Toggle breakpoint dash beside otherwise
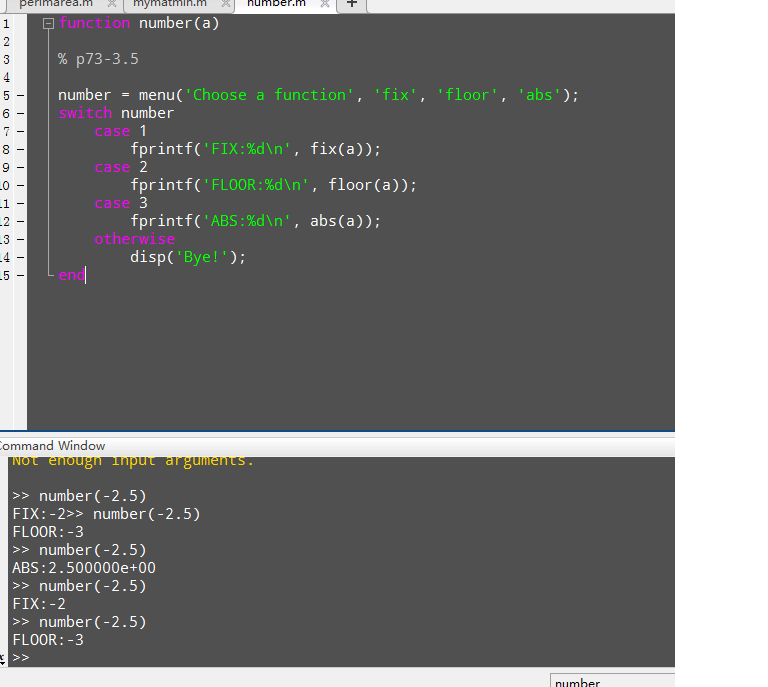 pyautogui.click(x=21, y=239)
